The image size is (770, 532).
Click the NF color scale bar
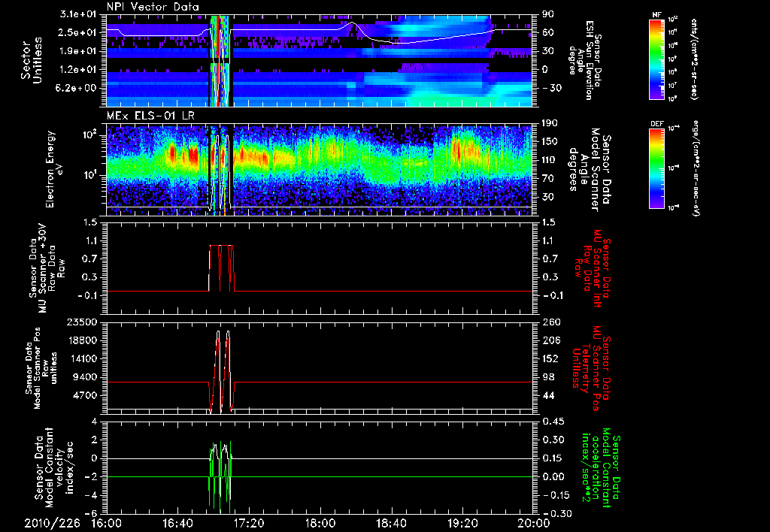(658, 59)
